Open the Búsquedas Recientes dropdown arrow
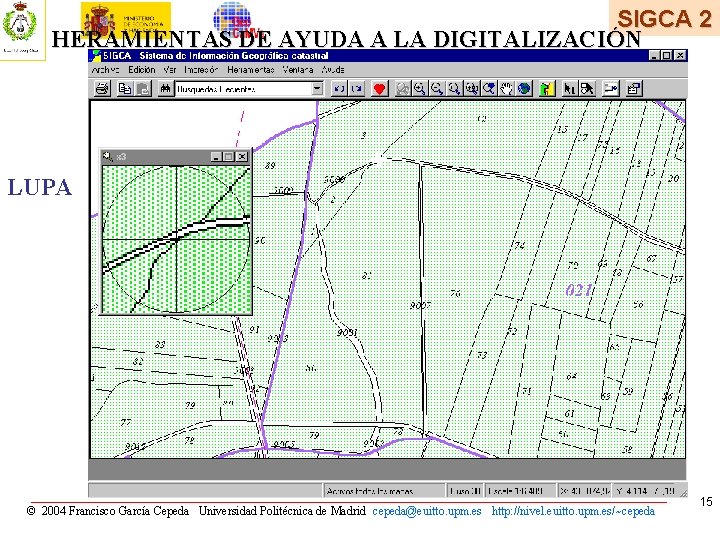Image resolution: width=720 pixels, height=540 pixels. click(317, 88)
